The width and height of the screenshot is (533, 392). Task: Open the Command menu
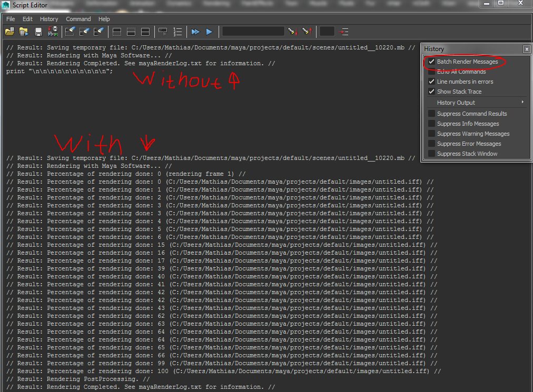pyautogui.click(x=78, y=19)
